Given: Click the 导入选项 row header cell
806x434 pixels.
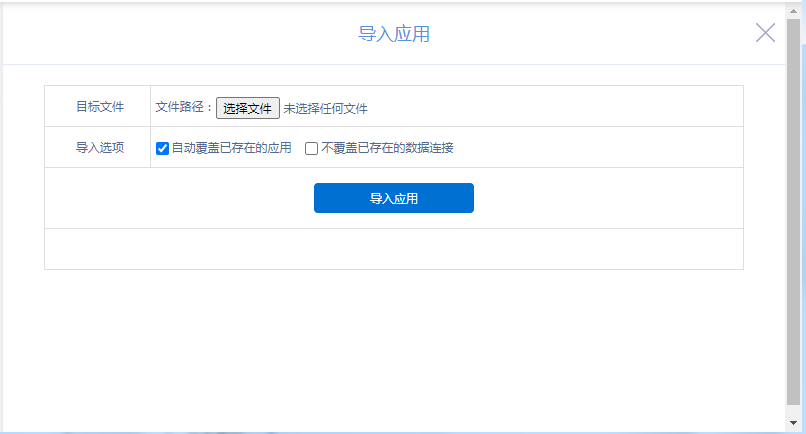Looking at the screenshot, I should coord(99,148).
